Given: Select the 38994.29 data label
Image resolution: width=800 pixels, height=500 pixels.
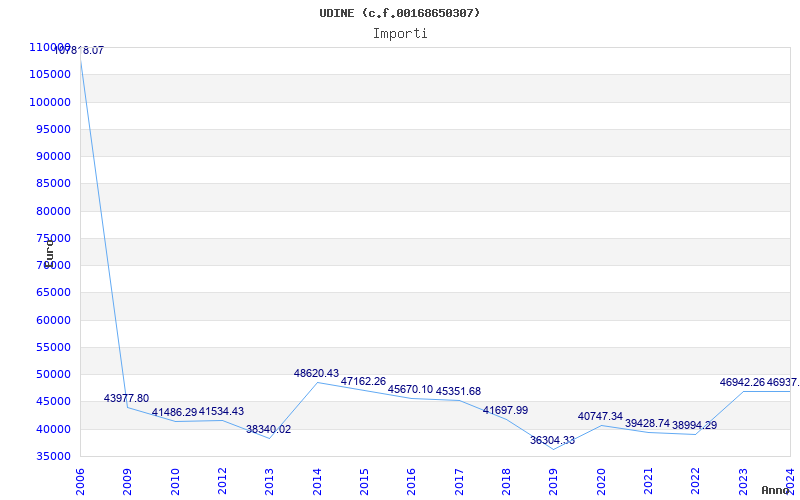Looking at the screenshot, I should pyautogui.click(x=694, y=426).
